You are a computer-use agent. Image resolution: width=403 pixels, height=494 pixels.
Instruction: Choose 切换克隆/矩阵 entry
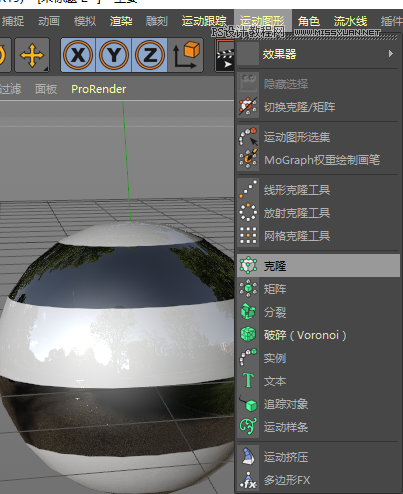coord(318,107)
